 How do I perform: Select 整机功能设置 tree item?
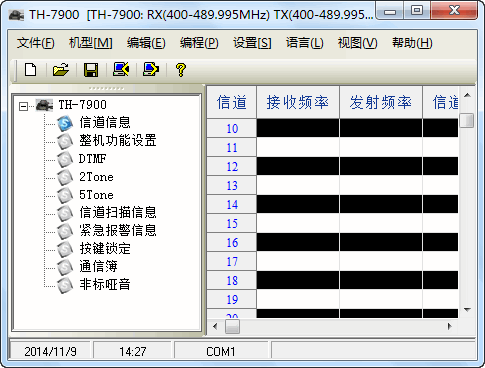118,141
